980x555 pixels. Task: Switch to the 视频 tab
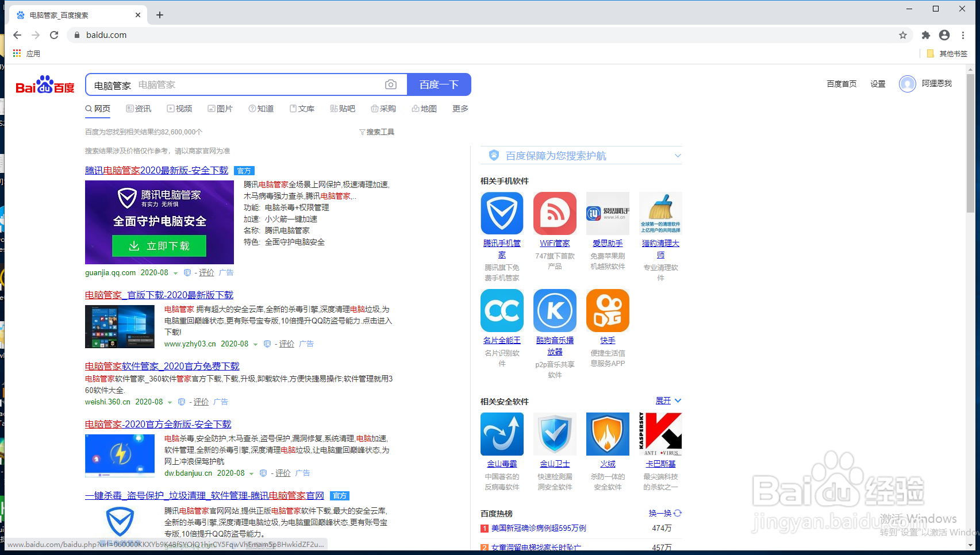click(179, 108)
